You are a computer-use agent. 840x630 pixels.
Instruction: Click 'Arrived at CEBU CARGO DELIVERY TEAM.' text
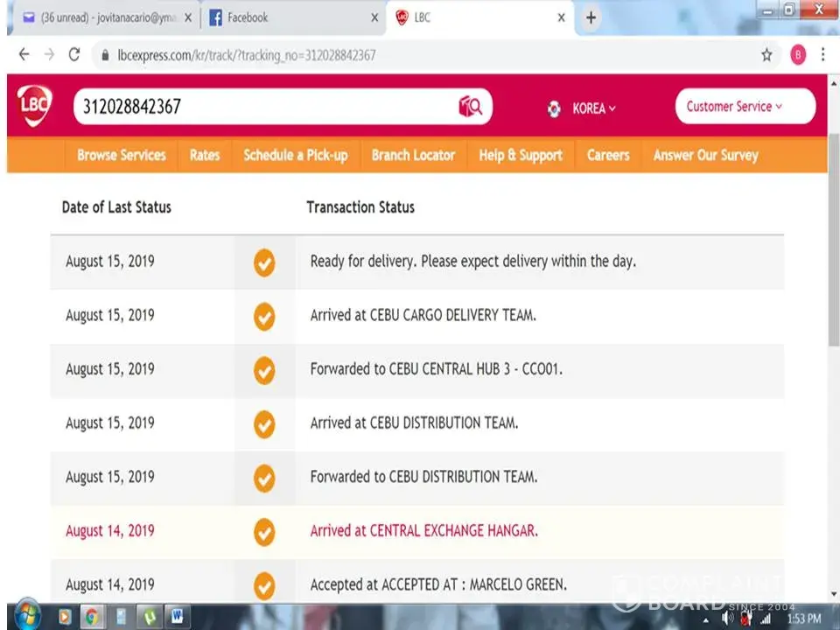point(423,315)
